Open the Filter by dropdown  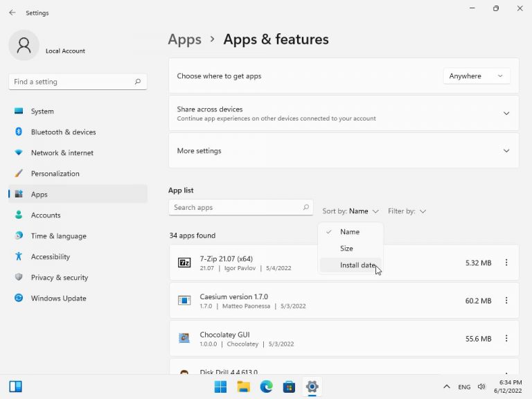point(407,211)
